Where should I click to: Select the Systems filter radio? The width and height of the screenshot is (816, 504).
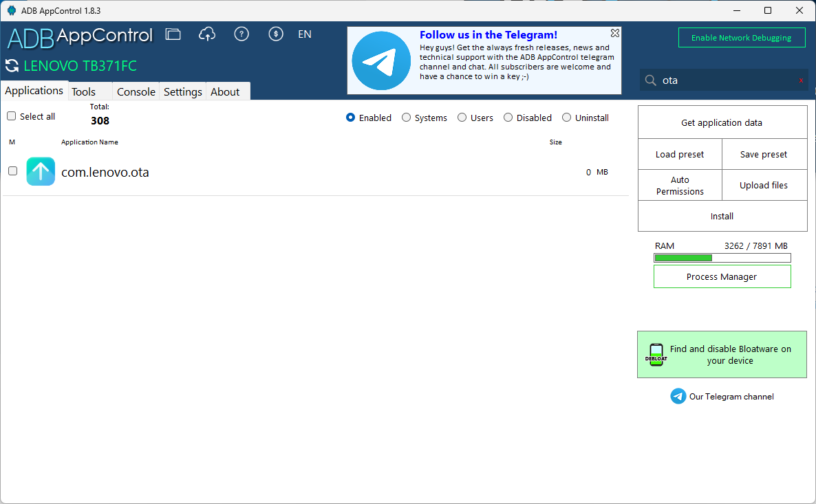pos(406,118)
